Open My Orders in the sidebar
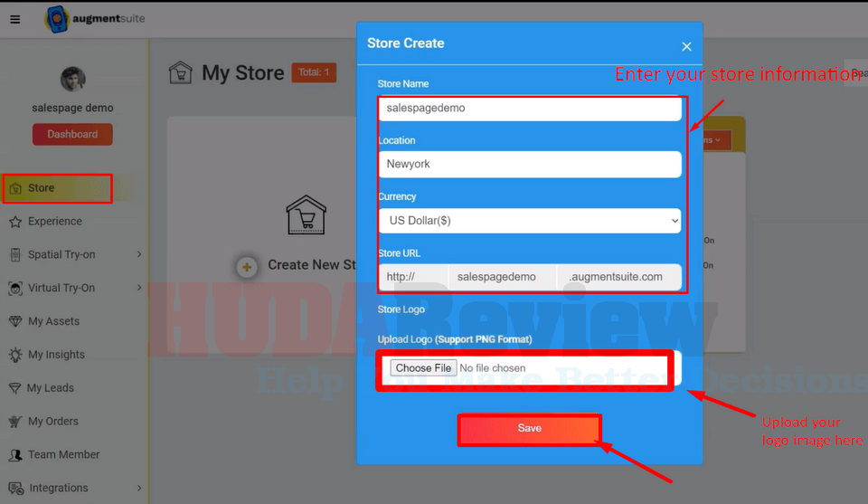The width and height of the screenshot is (868, 504). [x=53, y=421]
